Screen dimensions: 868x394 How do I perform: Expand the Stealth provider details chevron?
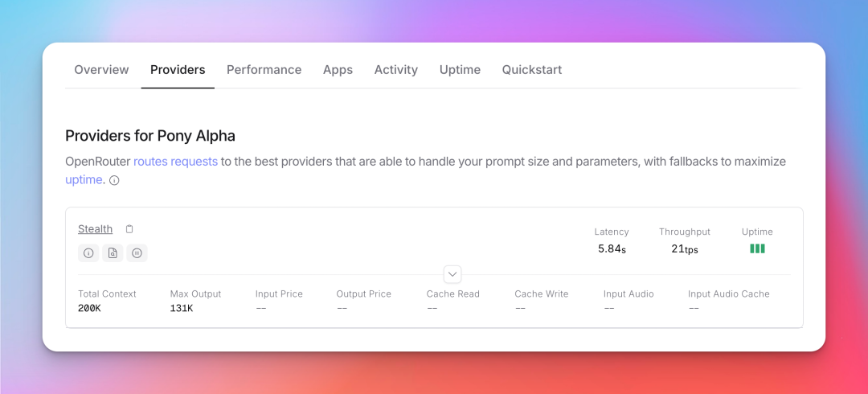point(452,274)
